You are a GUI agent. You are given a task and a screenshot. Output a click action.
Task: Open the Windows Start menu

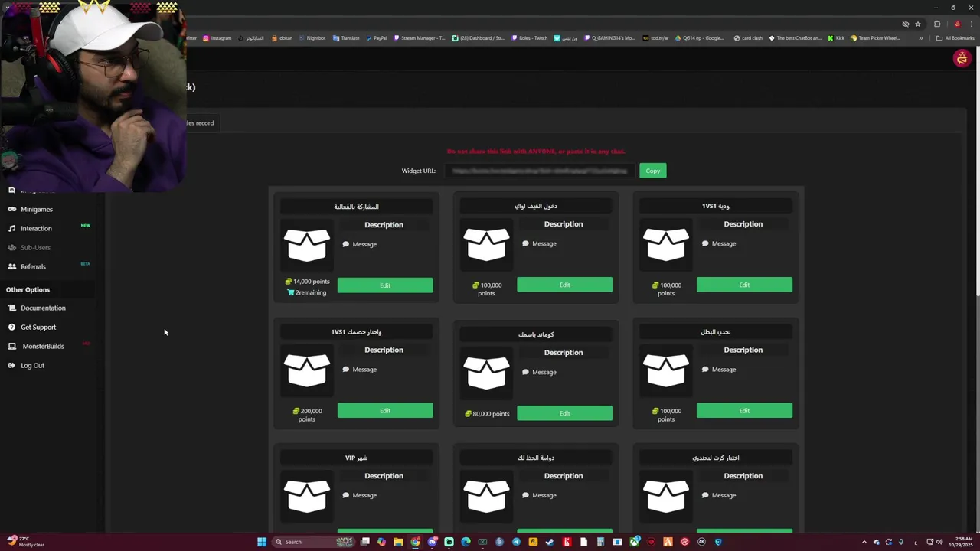[262, 542]
